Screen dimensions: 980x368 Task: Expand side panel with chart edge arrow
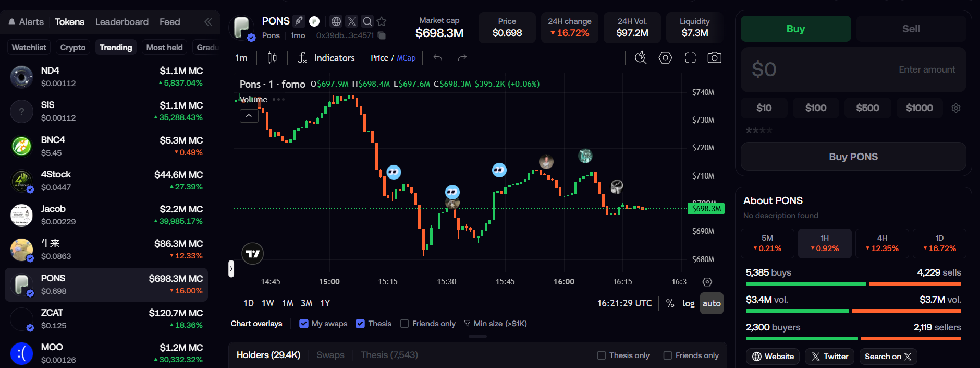pyautogui.click(x=231, y=269)
